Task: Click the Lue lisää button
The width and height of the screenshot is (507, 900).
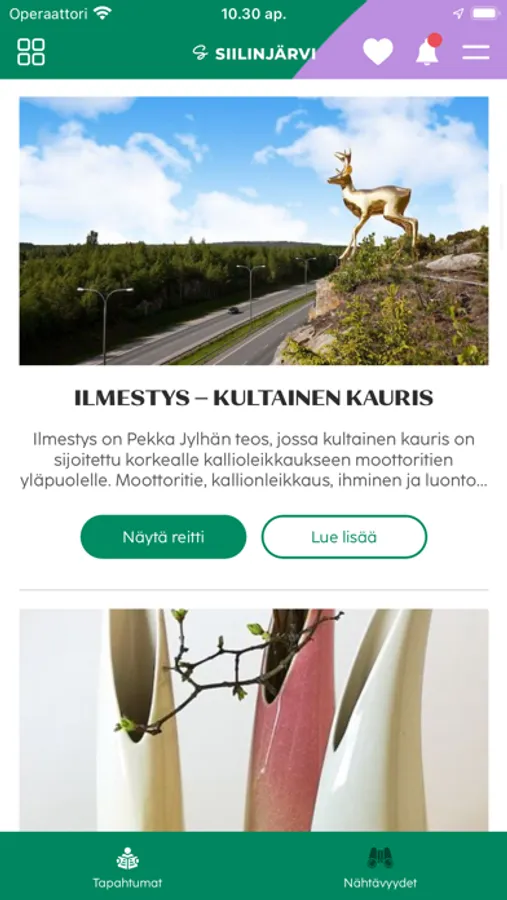Action: [x=344, y=537]
